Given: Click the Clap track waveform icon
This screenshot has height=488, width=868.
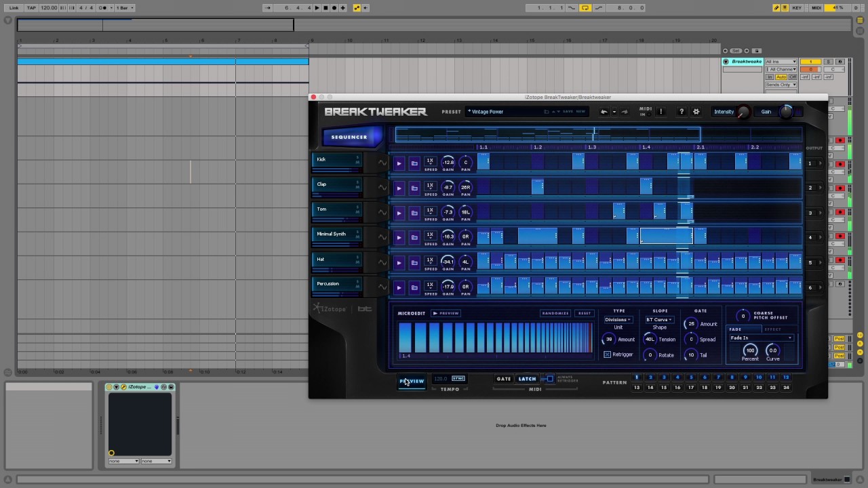Looking at the screenshot, I should tap(382, 188).
